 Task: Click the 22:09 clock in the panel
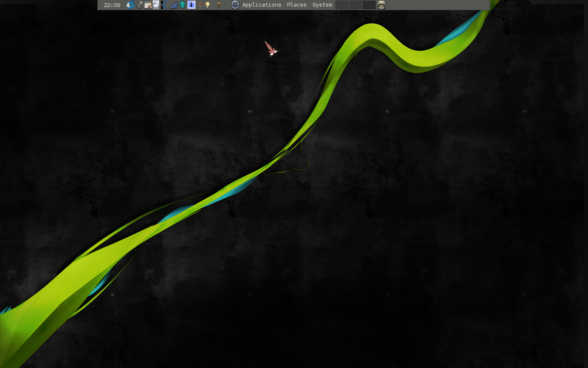(112, 5)
